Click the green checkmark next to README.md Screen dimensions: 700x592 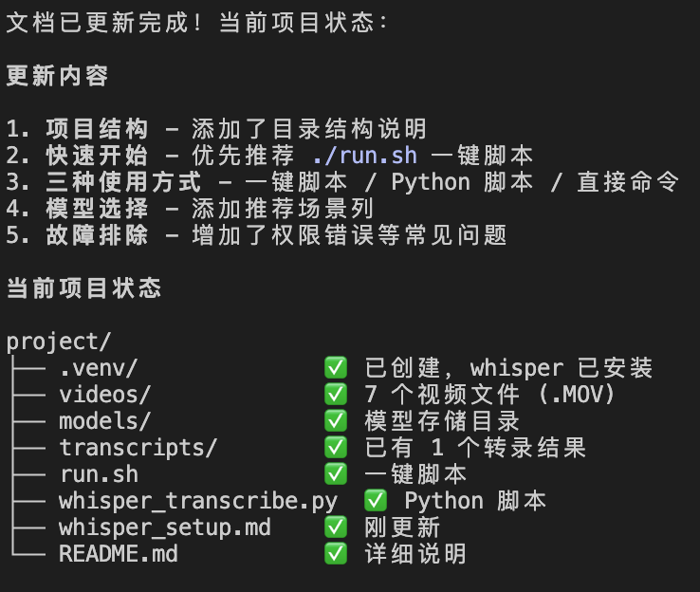point(335,553)
